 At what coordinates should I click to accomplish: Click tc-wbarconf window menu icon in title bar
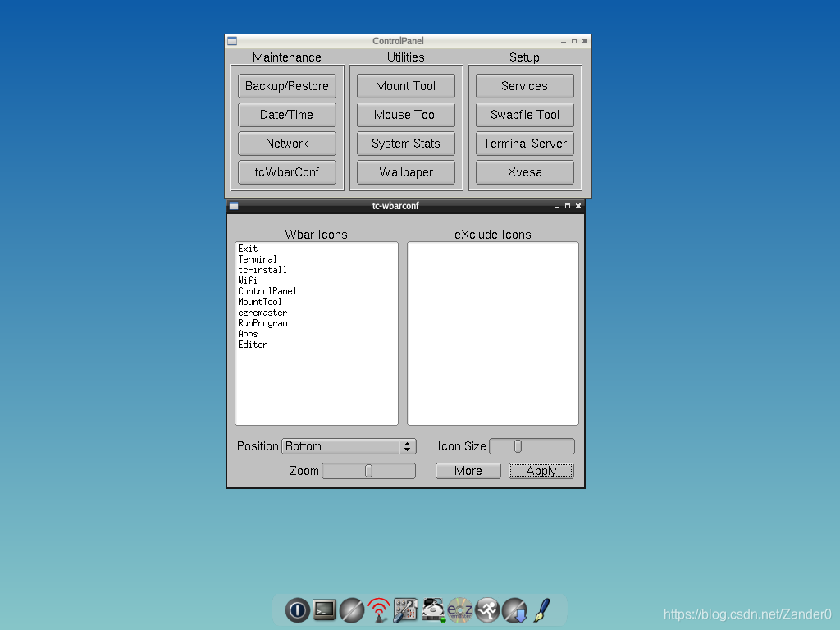[234, 206]
